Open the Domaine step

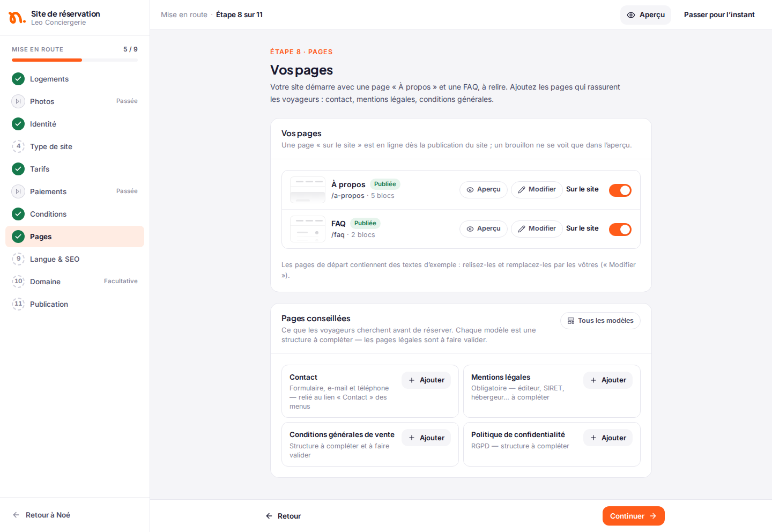point(75,282)
